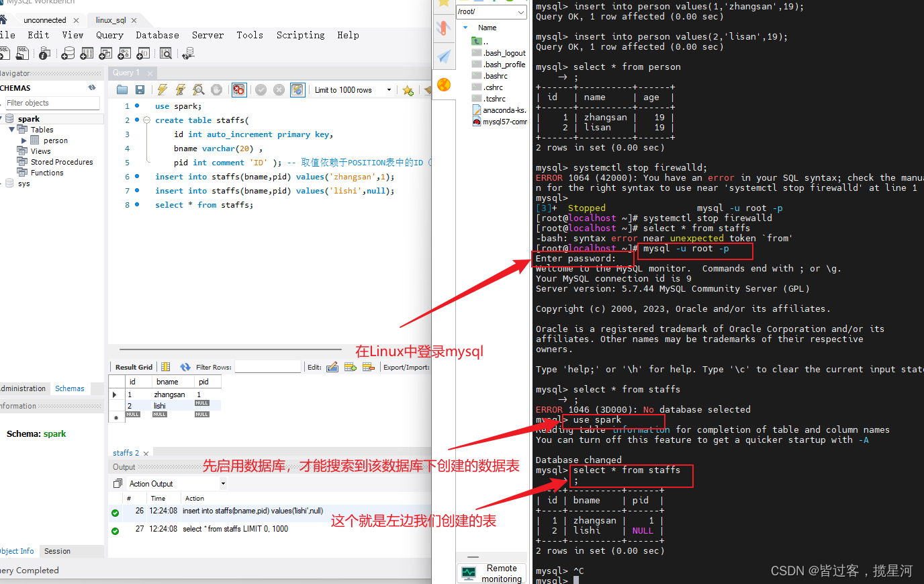The image size is (924, 584).
Task: Open the Edit menu
Action: [x=38, y=35]
